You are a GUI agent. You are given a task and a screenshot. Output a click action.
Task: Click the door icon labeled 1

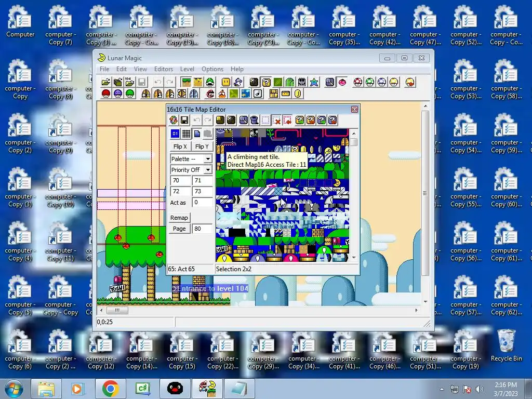click(x=158, y=94)
